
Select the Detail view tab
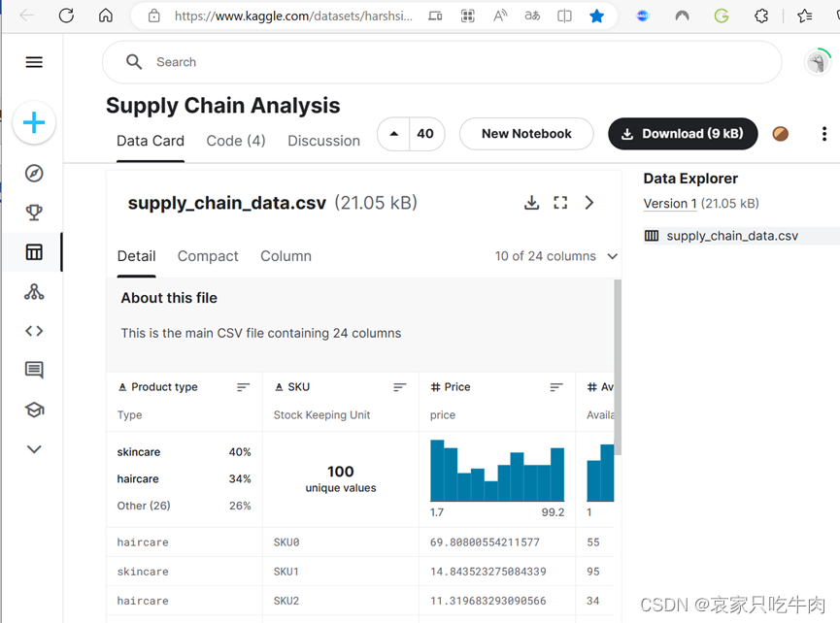pos(137,256)
